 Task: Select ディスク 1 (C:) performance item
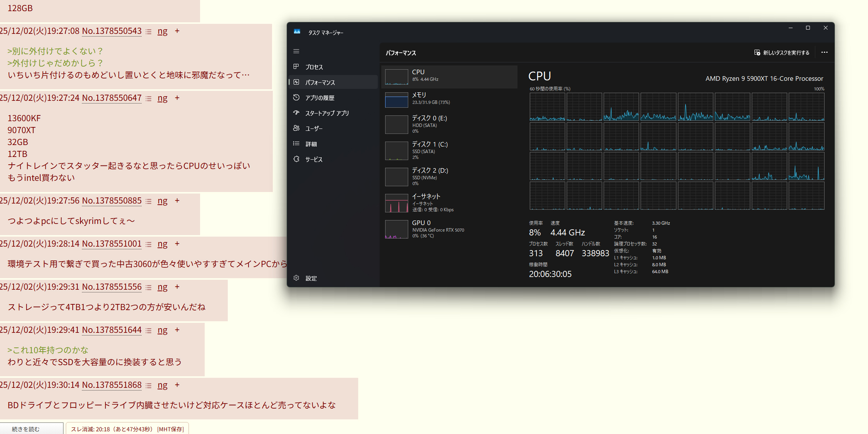[449, 150]
